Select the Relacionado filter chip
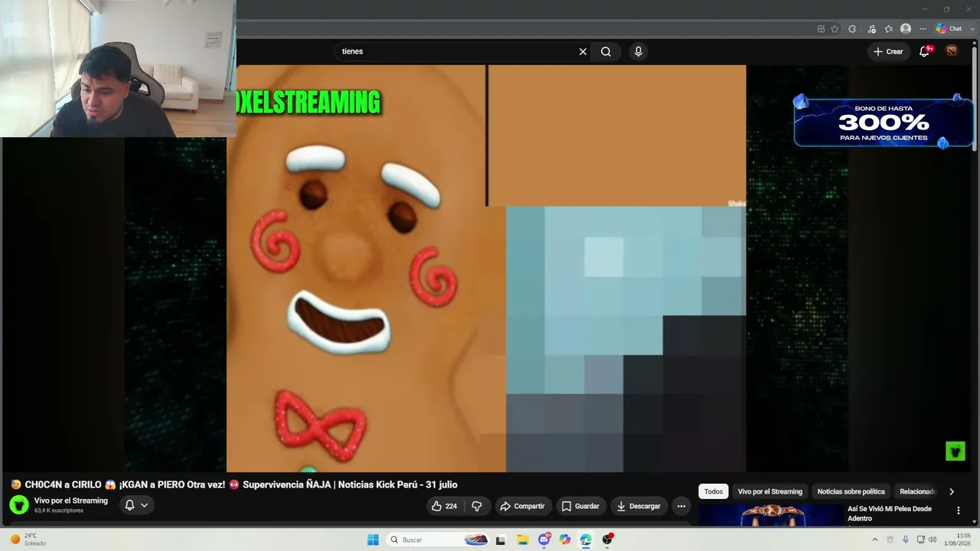This screenshot has width=980, height=551. [918, 491]
